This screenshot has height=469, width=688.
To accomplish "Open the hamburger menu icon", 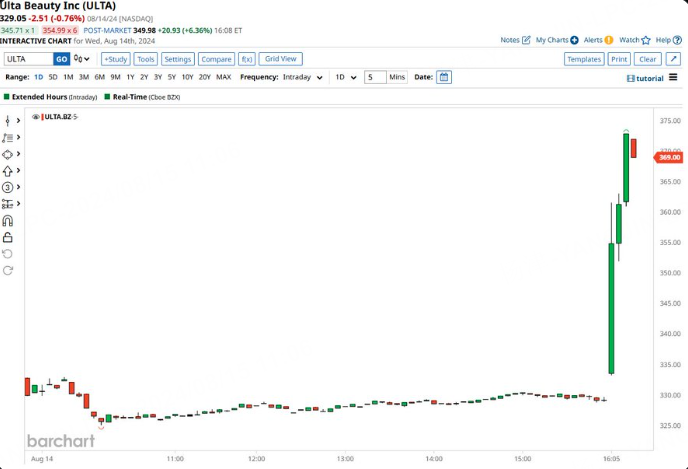I will [673, 77].
